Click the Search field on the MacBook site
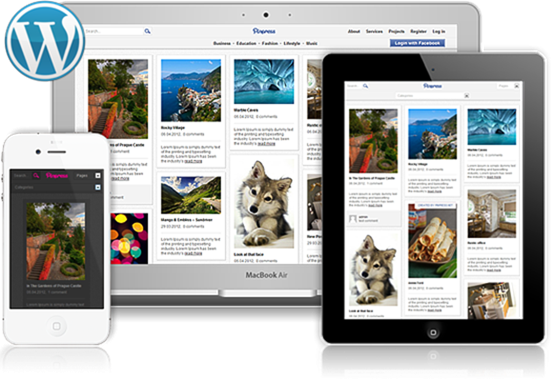This screenshot has width=553, height=380. pos(114,31)
